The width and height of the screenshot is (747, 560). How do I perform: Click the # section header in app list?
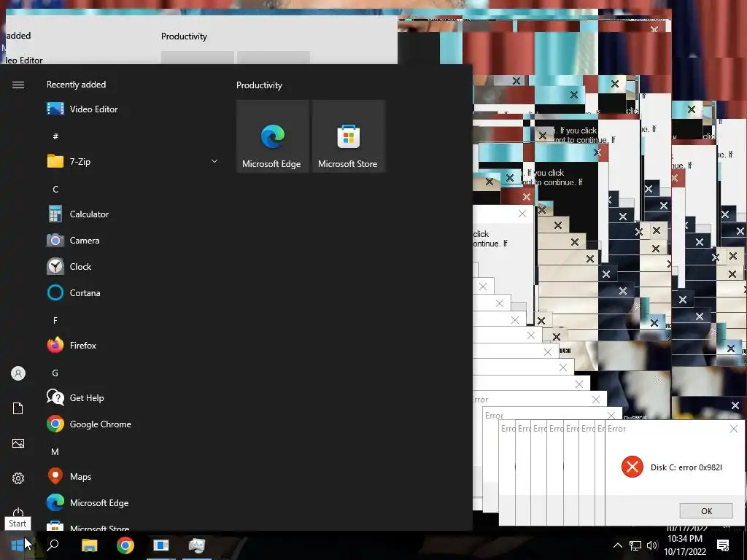55,136
